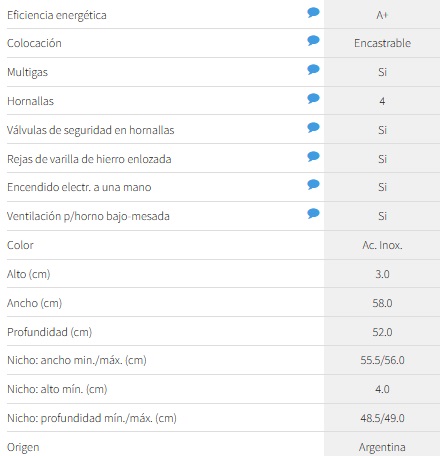Click the A+ energy rating value

coord(382,15)
